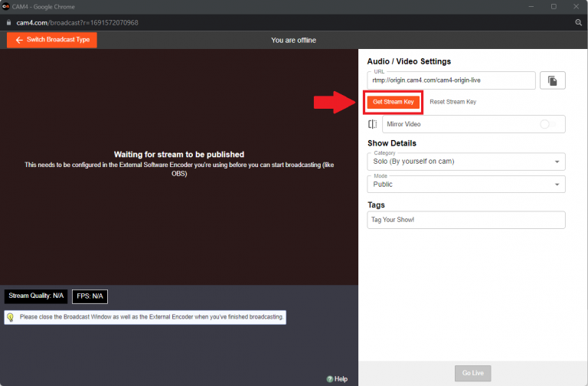Click the FPS N/A indicator
Viewport: 588px width, 386px height.
tap(90, 296)
